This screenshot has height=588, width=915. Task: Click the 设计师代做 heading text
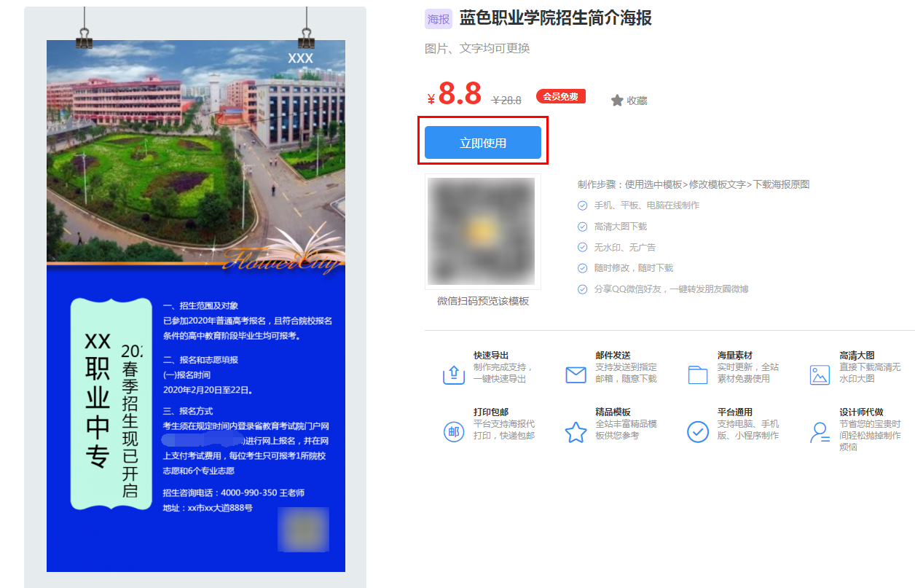tap(861, 412)
